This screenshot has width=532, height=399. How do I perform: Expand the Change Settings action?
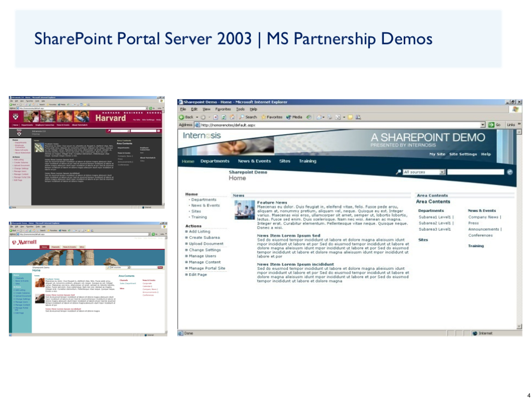tap(187, 250)
